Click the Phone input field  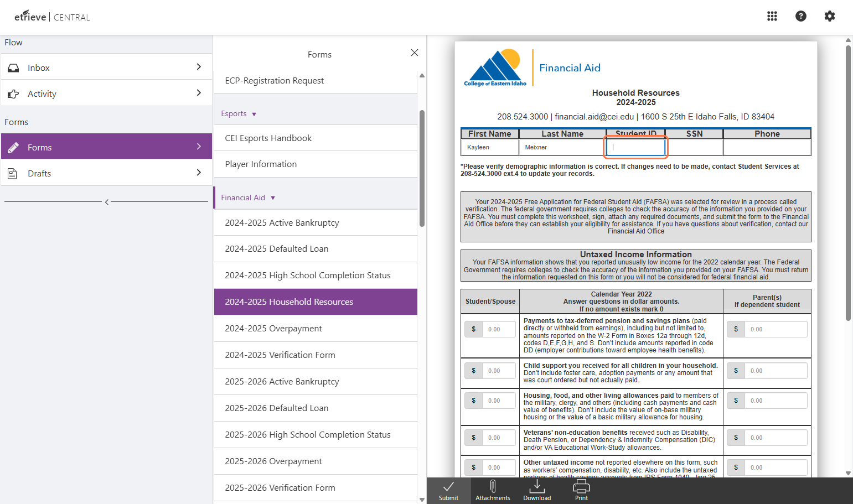(x=767, y=147)
